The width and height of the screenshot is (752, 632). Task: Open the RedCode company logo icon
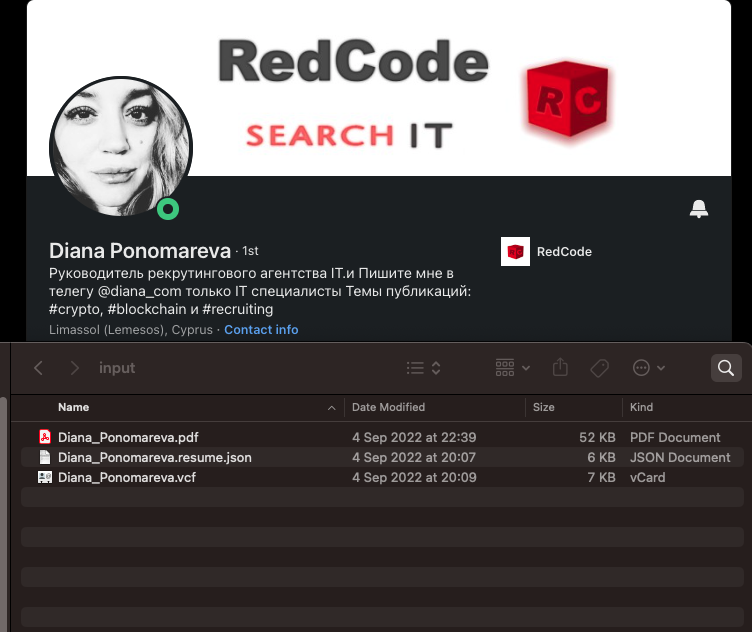[x=515, y=251]
